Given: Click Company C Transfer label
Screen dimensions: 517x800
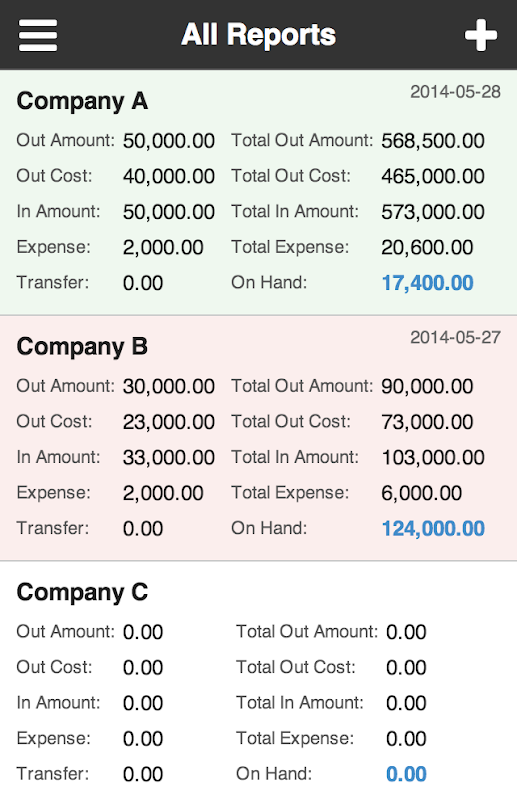Looking at the screenshot, I should (53, 773).
